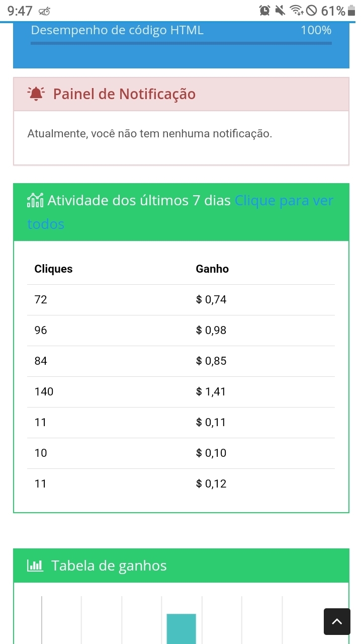This screenshot has height=644, width=362.
Task: Tap the status bar clock showing 9:47
Action: click(20, 11)
